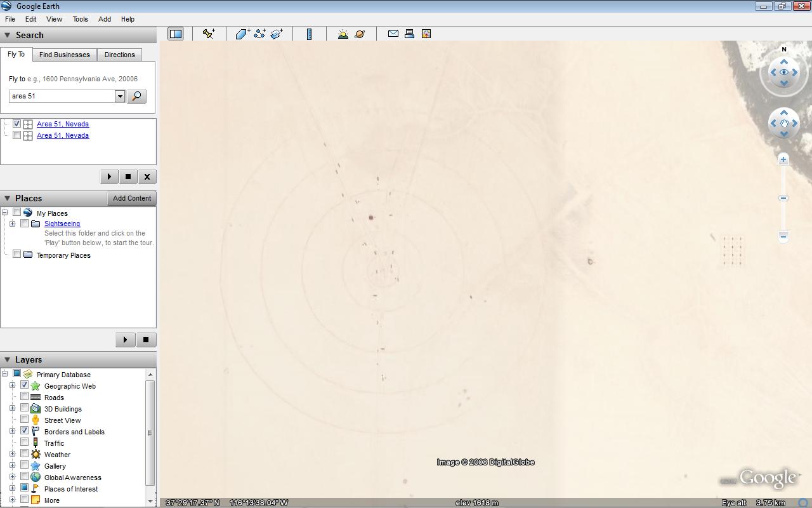Toggle the sidebar panel icon
812x508 pixels.
pyautogui.click(x=176, y=34)
